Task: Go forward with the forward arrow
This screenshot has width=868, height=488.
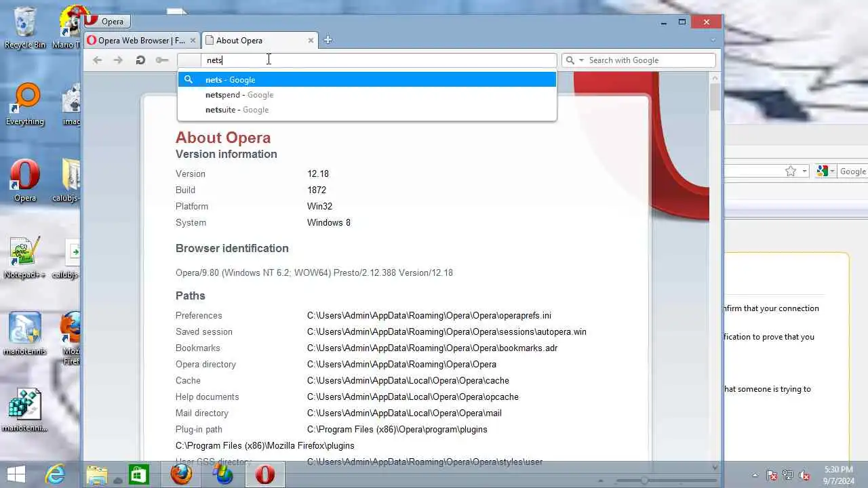Action: [x=118, y=60]
